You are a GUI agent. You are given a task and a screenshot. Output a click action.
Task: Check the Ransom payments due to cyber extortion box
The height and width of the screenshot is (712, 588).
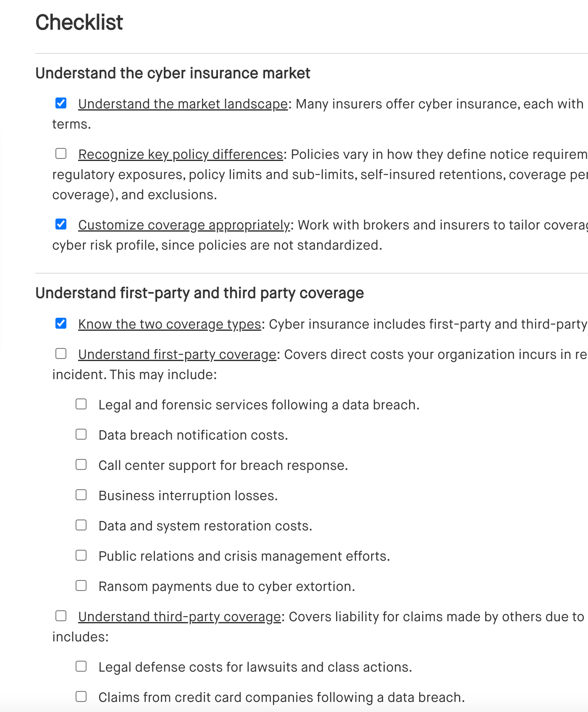(81, 585)
